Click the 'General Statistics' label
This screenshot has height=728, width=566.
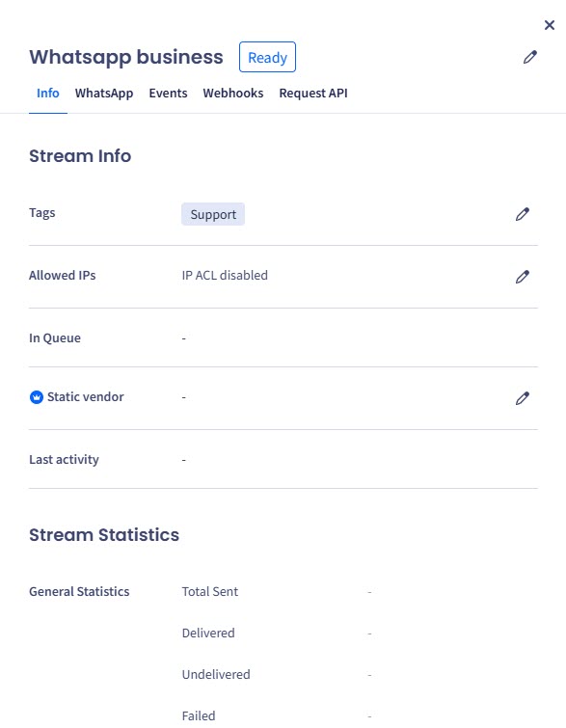(79, 591)
